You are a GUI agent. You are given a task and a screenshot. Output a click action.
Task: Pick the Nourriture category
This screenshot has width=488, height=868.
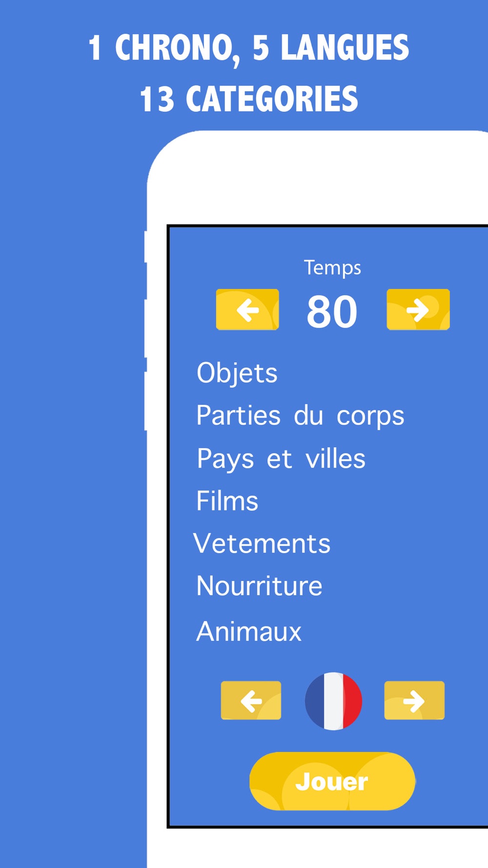pos(259,586)
